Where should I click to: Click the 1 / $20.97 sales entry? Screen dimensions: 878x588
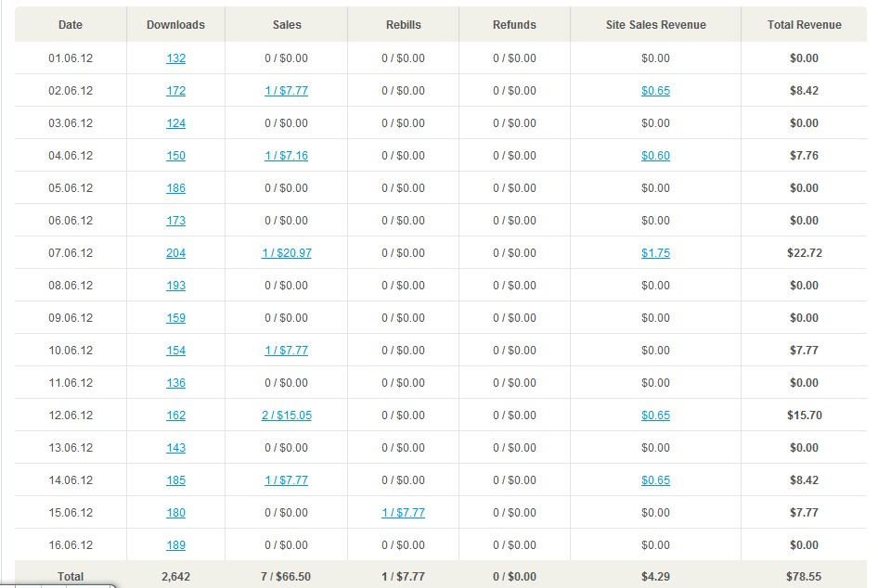(286, 253)
